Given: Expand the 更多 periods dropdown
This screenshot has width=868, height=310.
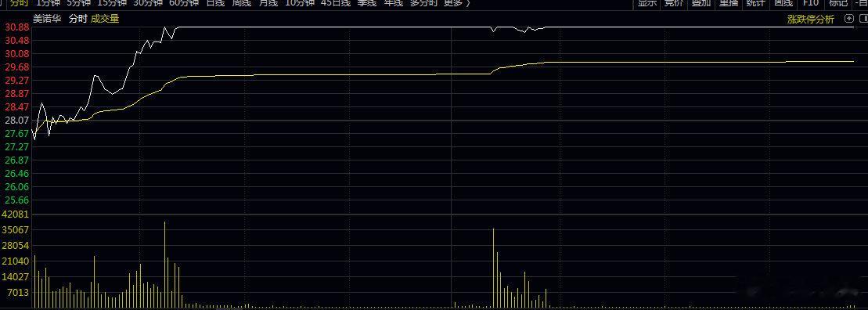Looking at the screenshot, I should point(456,3).
